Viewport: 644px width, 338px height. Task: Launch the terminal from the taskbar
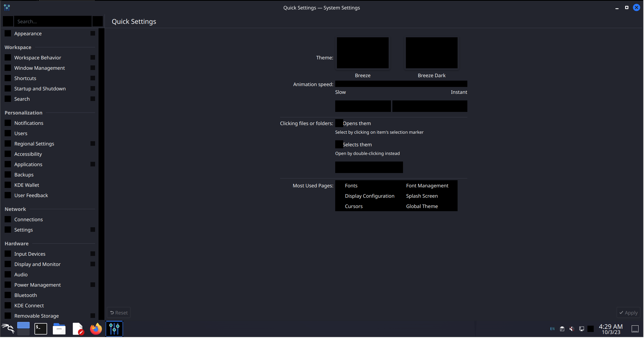click(41, 329)
